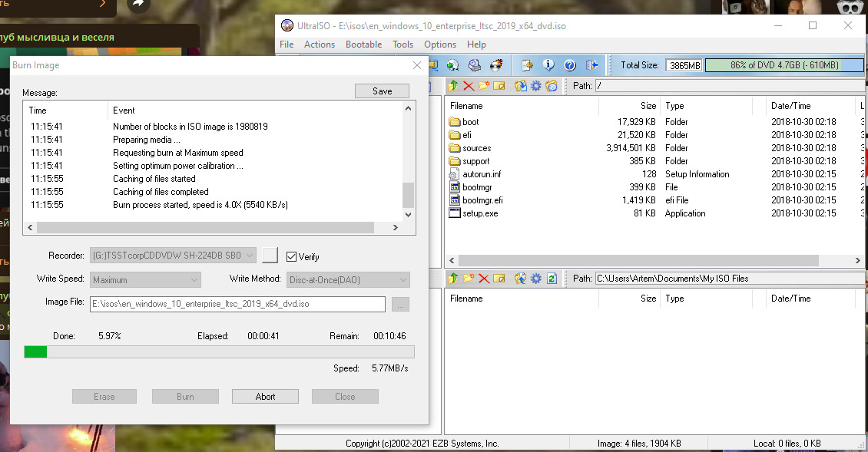Click the browse button next to Image File
This screenshot has height=452, width=868.
[x=400, y=305]
